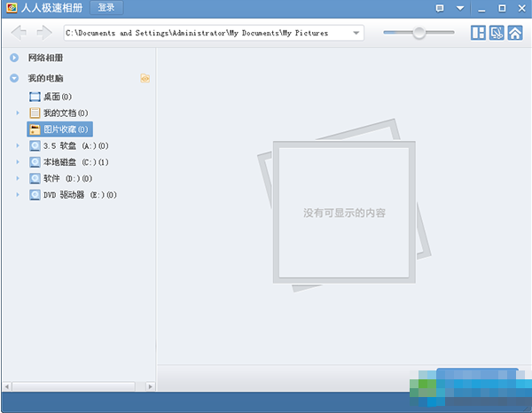Image resolution: width=532 pixels, height=413 pixels.
Task: Open the title bar dropdown menu arrow
Action: [460, 8]
